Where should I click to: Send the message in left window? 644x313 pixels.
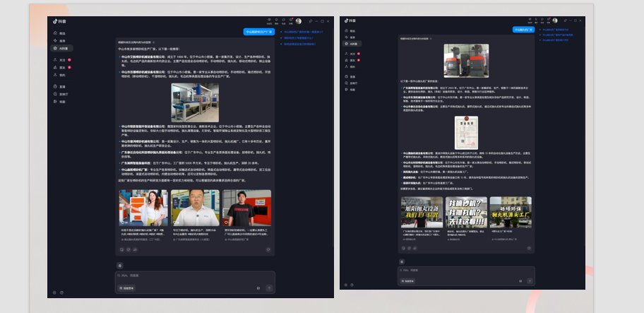tap(269, 288)
